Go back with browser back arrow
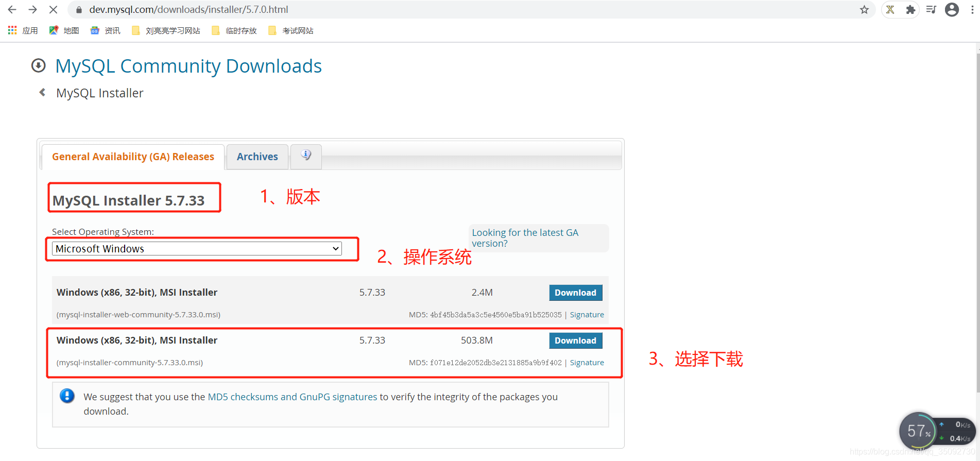Screen dimensions: 980x461 click(x=12, y=9)
